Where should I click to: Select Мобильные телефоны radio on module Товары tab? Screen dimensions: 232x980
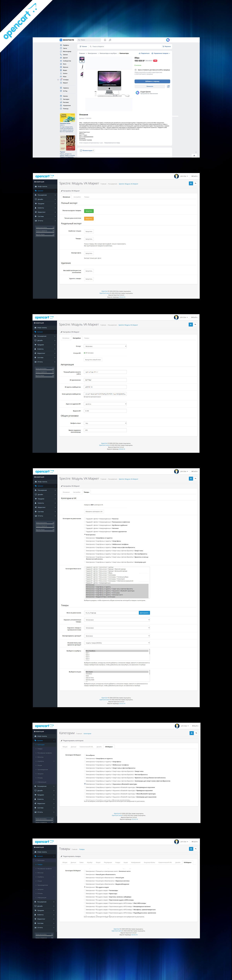[x=85, y=544]
